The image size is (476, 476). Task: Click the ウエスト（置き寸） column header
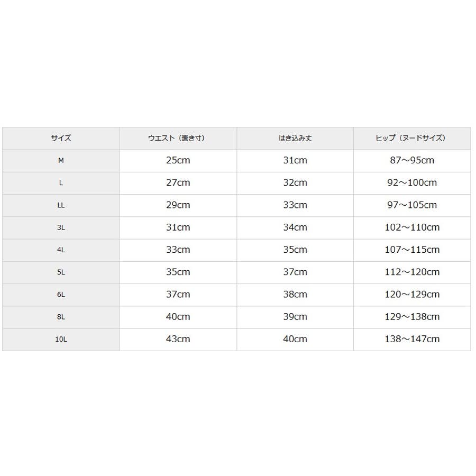coord(178,138)
